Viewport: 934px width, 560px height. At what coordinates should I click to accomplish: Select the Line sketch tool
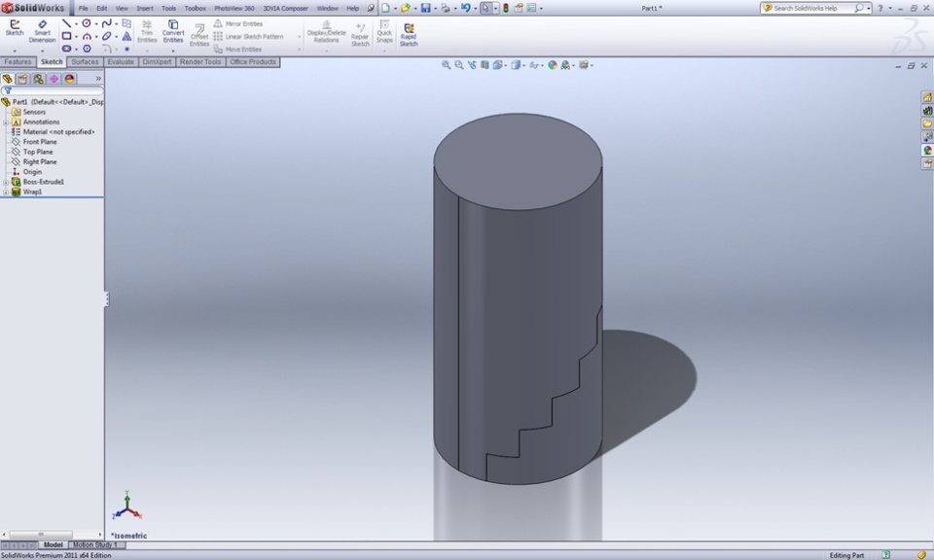66,23
